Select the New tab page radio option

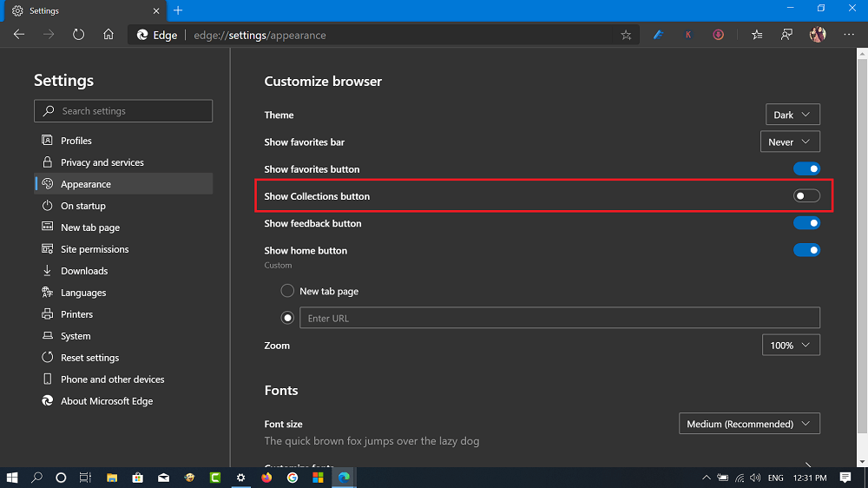(287, 291)
